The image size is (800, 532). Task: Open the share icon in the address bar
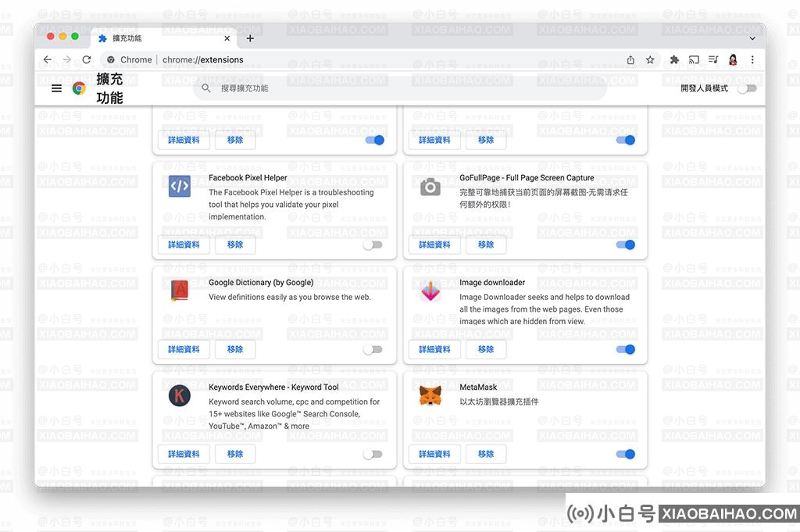tap(630, 59)
